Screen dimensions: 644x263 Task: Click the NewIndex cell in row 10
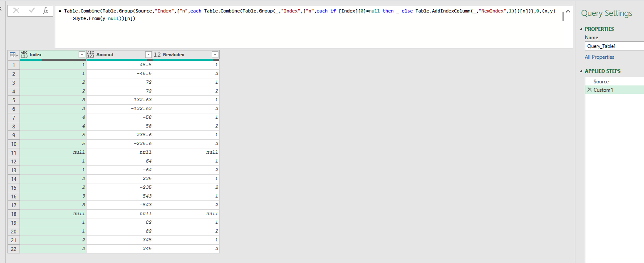coord(186,143)
